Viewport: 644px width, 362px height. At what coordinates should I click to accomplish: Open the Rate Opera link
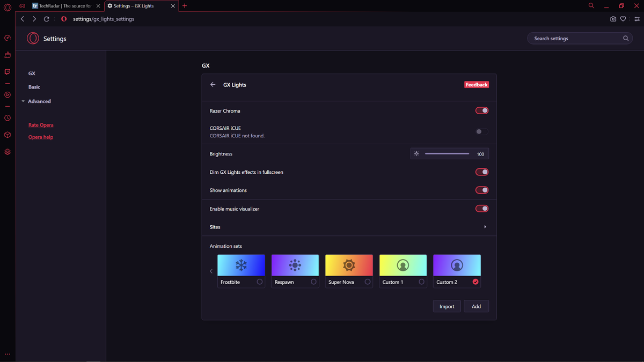coord(41,124)
